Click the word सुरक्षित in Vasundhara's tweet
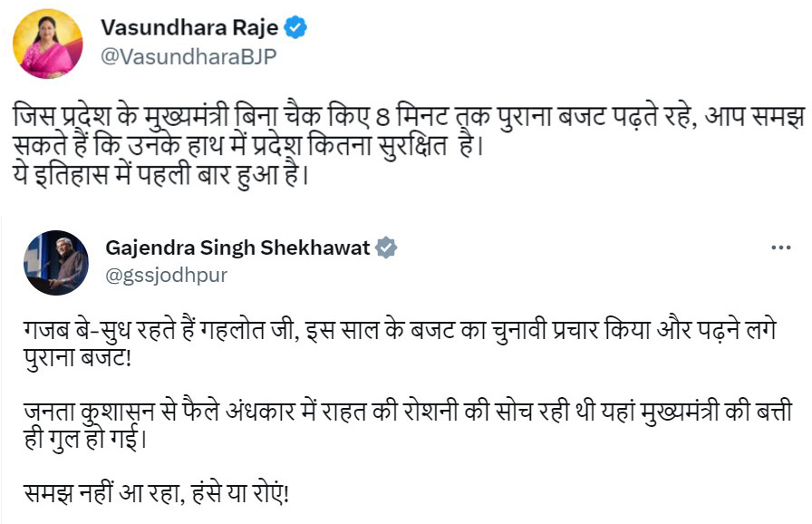Image resolution: width=812 pixels, height=524 pixels. click(412, 147)
